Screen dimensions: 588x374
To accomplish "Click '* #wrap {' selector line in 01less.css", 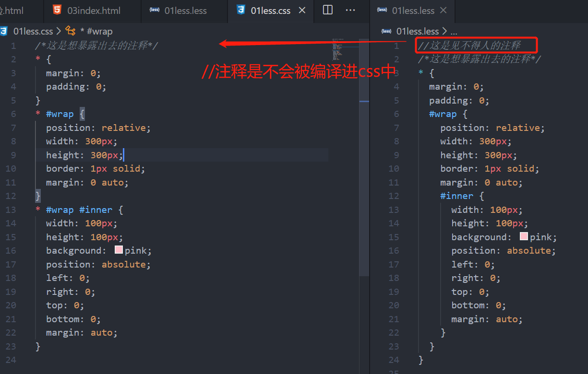I will click(60, 114).
